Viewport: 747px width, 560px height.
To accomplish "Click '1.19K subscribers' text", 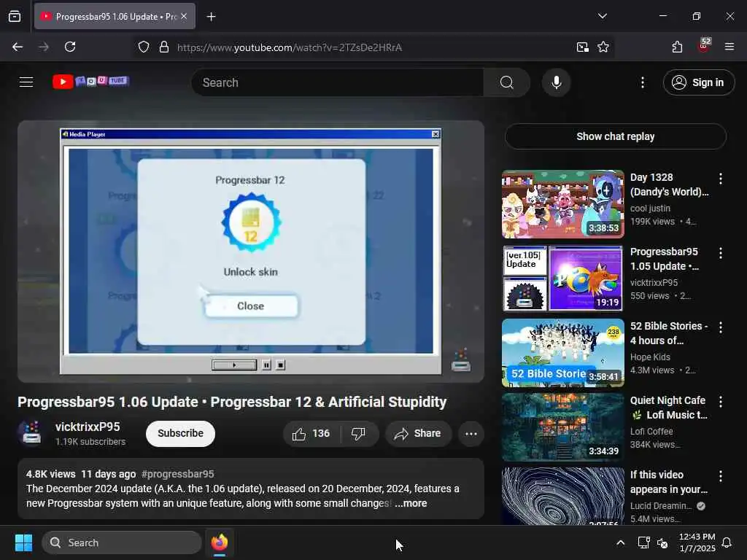I will [90, 442].
